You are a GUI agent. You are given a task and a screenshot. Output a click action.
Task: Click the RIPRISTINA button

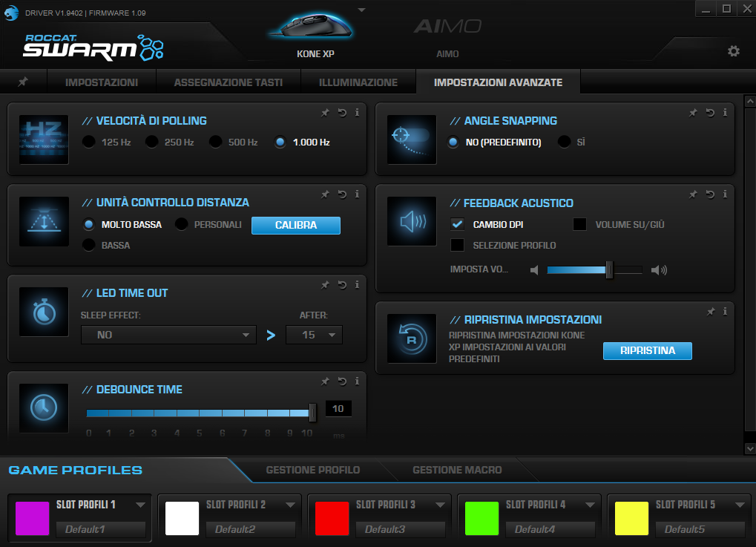click(x=648, y=350)
